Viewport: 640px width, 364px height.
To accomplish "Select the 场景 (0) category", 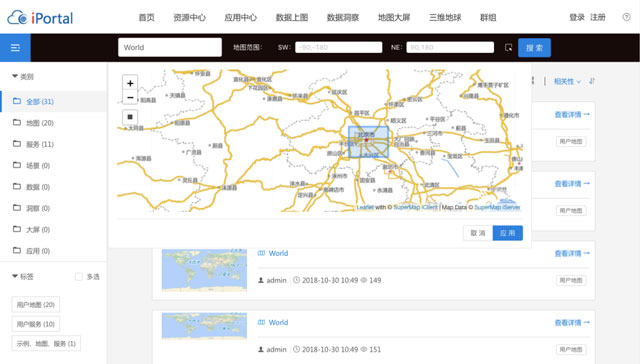I will tap(53, 165).
